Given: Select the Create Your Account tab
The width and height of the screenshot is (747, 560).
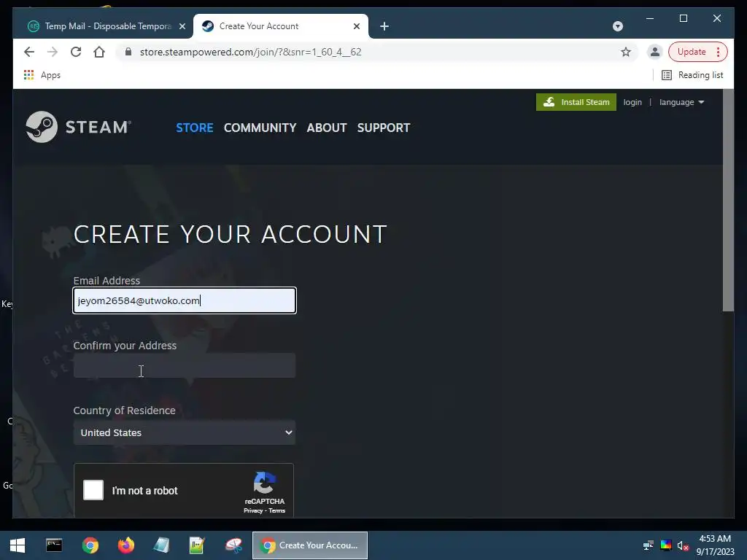Looking at the screenshot, I should coord(281,26).
